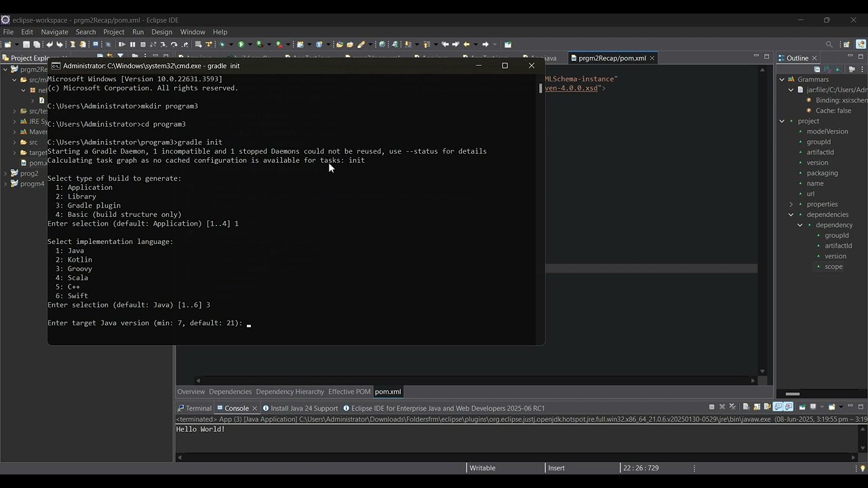This screenshot has height=488, width=868.
Task: Click the Collapse All icon in Outline toolbar
Action: pos(817,69)
